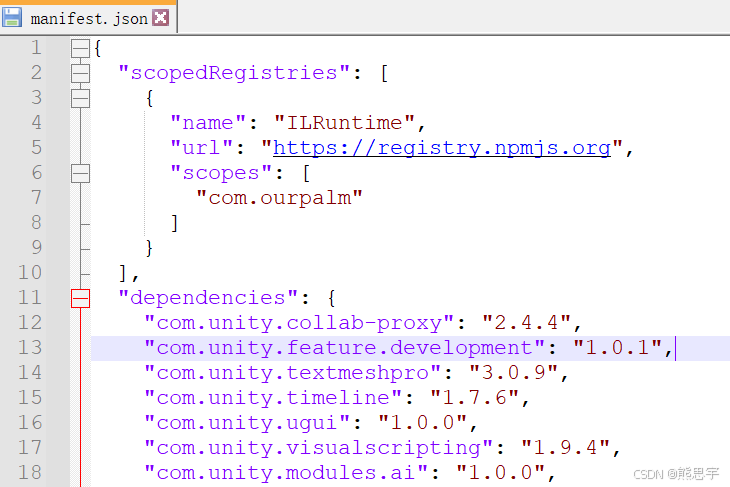This screenshot has width=730, height=487.
Task: Click the "com.unity.visualscripting" key
Action: click(x=318, y=448)
